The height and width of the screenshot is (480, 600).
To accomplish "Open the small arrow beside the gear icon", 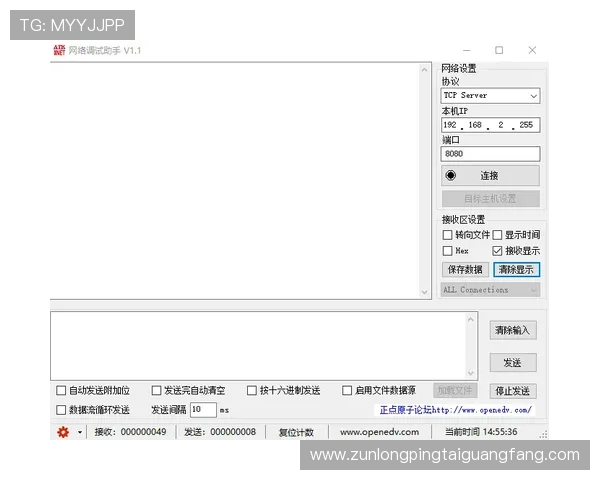I will (80, 432).
